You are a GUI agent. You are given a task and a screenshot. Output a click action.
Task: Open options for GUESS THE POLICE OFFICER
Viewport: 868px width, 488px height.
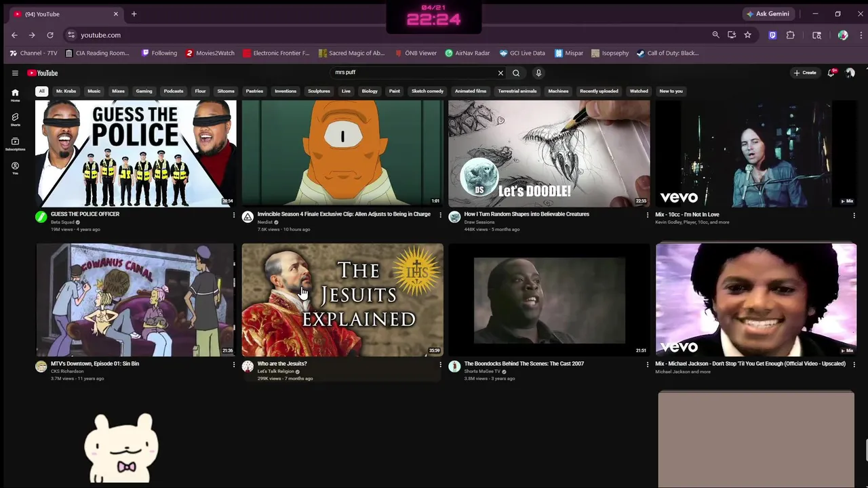[234, 215]
